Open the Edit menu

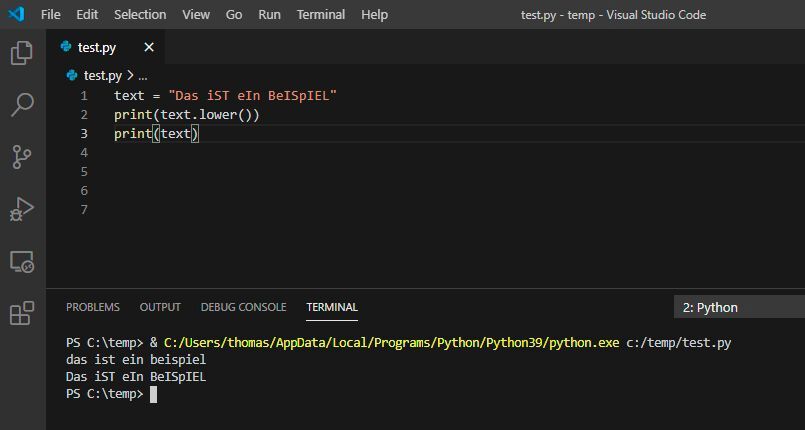click(87, 14)
